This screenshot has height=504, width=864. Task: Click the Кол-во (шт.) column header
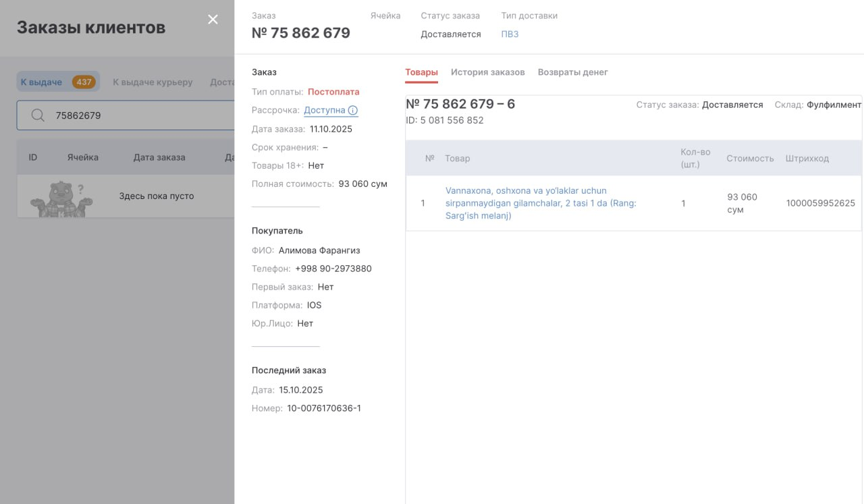[695, 158]
